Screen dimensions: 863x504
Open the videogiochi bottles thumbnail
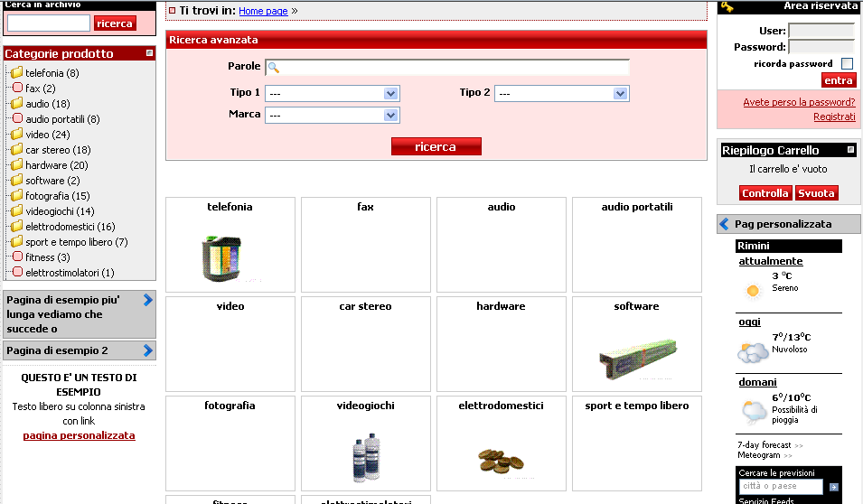(x=366, y=458)
